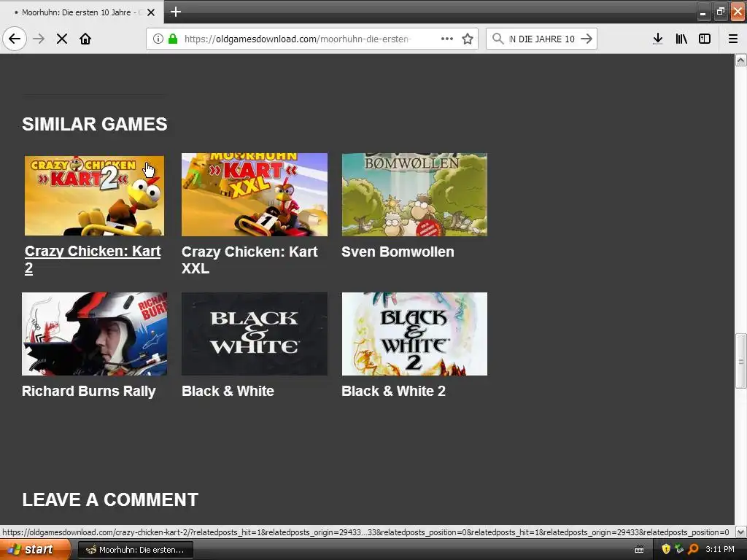Click the Sven Bomwollen sheep cover image
Screen dimensions: 747x560
pos(414,194)
